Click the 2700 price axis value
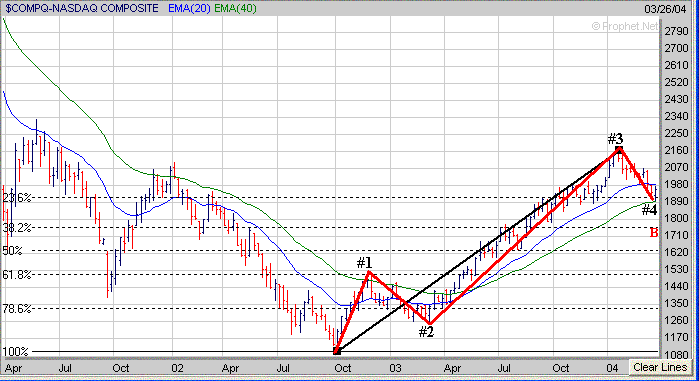 (x=676, y=48)
